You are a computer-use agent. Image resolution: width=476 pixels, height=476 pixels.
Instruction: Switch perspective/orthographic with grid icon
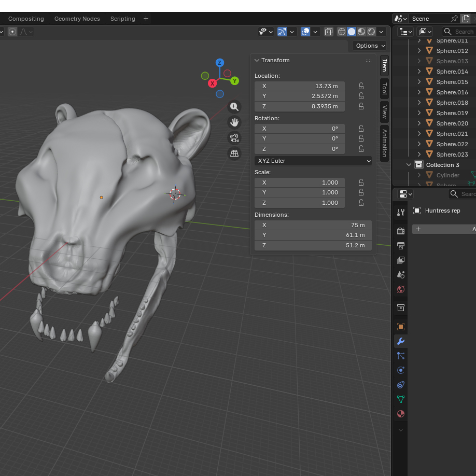click(234, 153)
